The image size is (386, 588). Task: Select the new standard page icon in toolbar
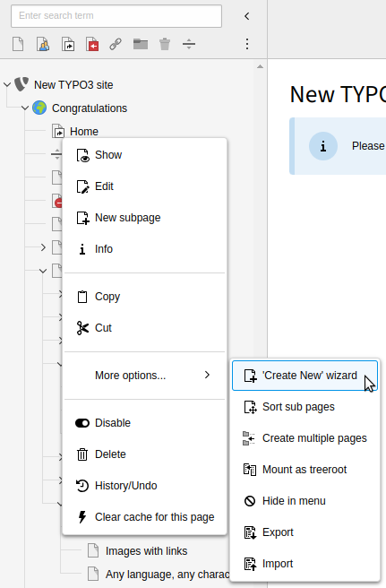point(18,44)
